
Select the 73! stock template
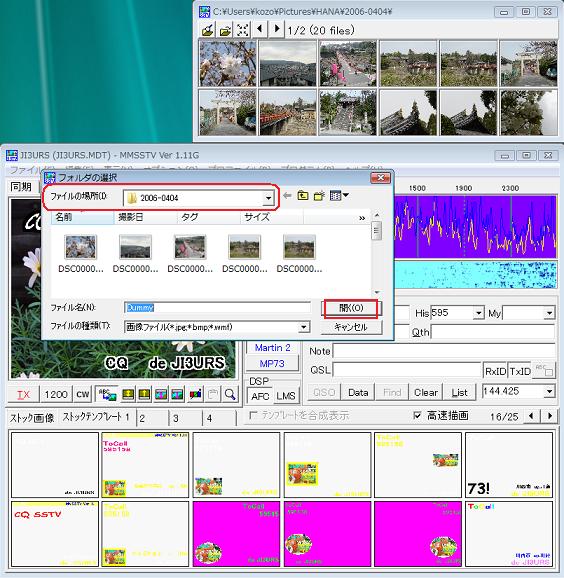509,465
